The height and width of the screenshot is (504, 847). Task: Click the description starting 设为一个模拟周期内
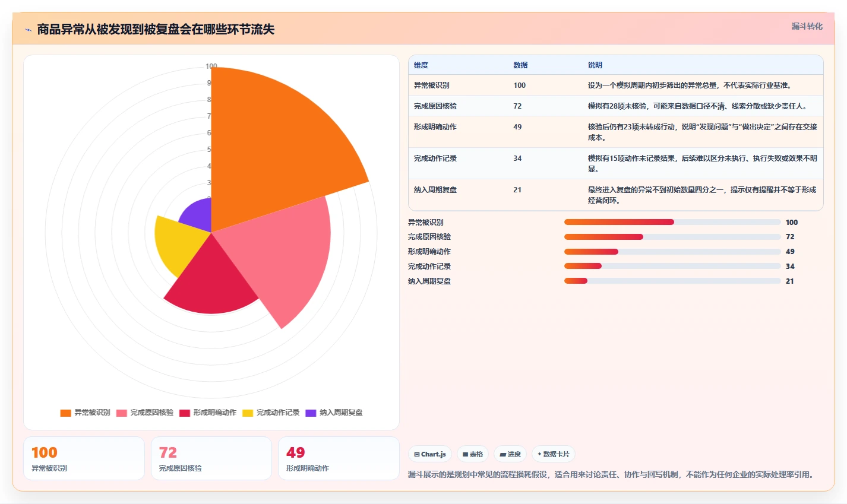(690, 85)
